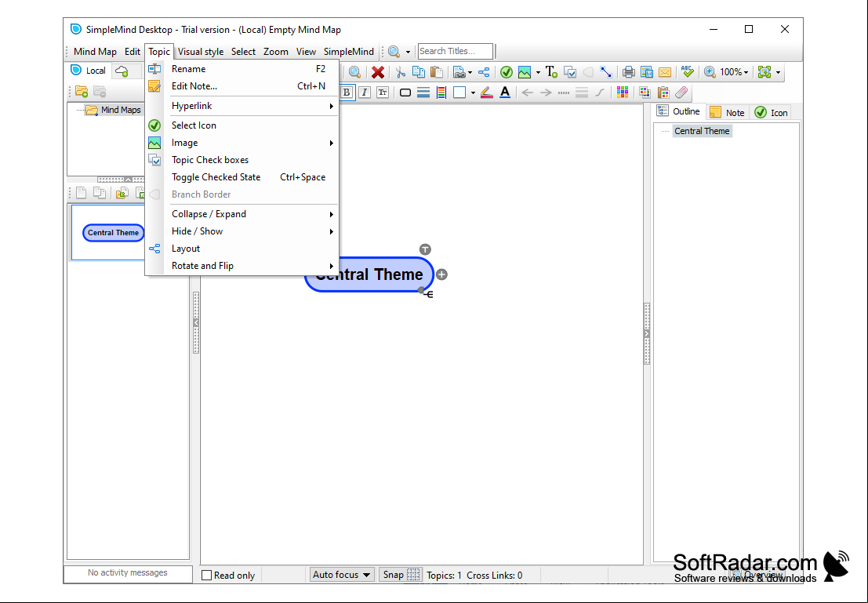Screen dimensions: 868x603
Task: Click Layout in the Topic menu
Action: coord(242,249)
